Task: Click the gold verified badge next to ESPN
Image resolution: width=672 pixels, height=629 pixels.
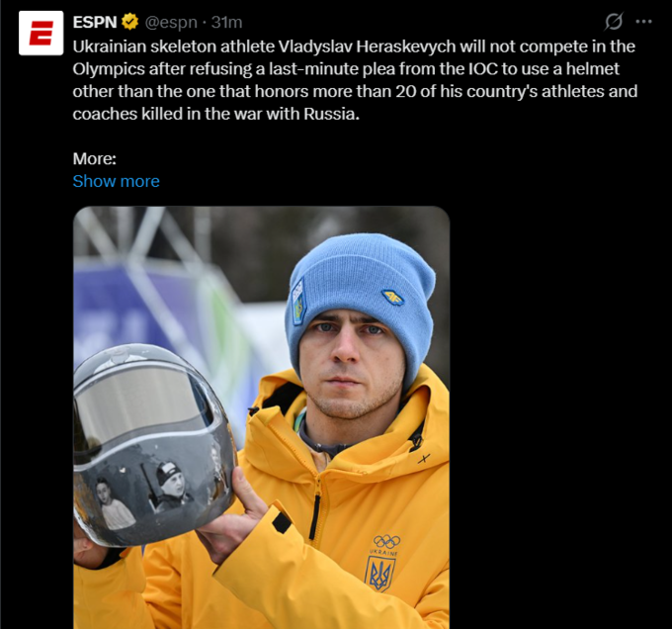Action: coord(129,22)
